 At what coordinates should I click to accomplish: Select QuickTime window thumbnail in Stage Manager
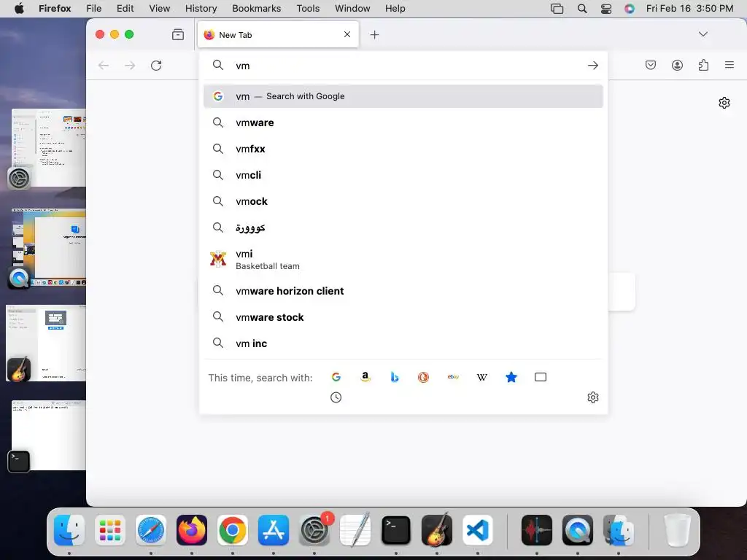click(x=47, y=246)
